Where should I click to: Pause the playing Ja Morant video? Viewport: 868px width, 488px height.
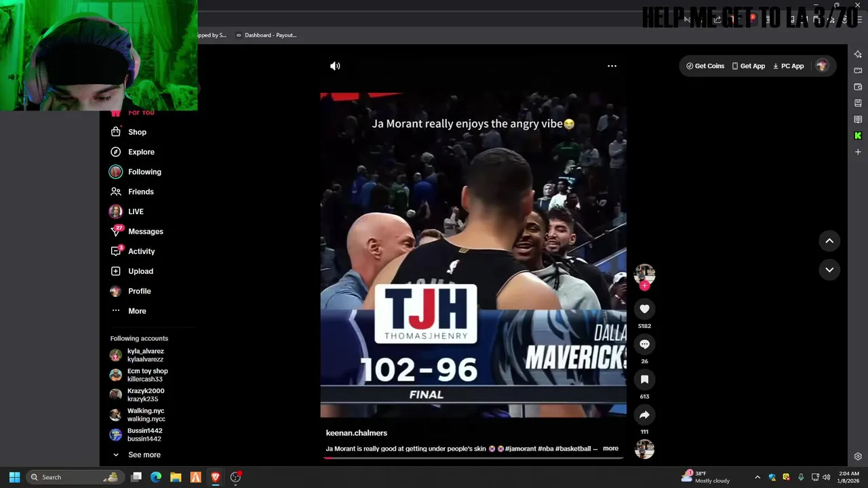click(x=473, y=255)
